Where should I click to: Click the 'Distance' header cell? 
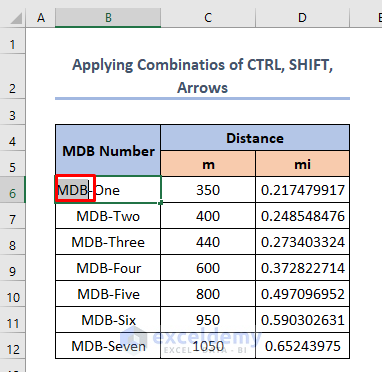point(255,138)
